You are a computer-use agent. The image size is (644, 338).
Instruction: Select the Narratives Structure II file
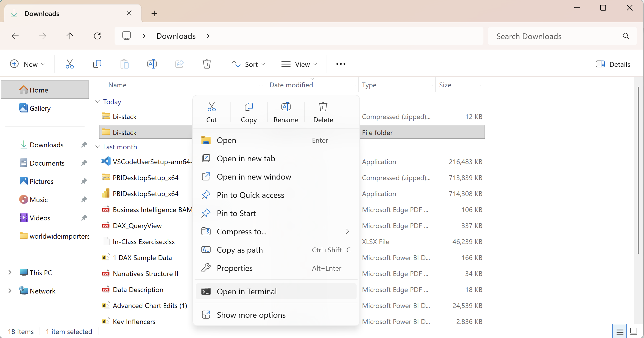(x=145, y=273)
